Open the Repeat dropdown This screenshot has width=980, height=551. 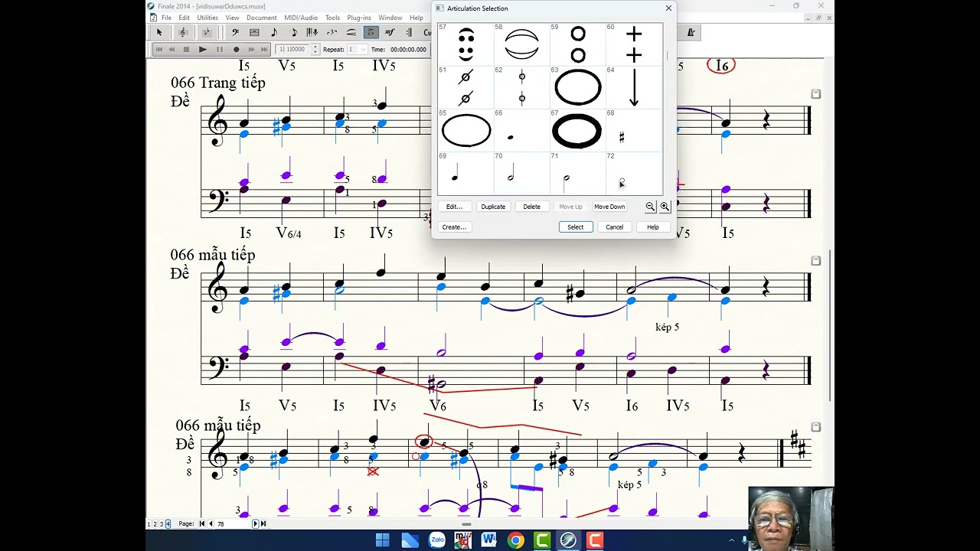point(358,50)
